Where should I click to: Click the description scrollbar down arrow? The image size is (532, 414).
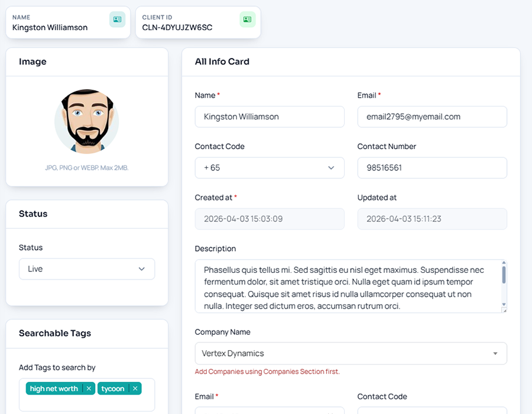tap(504, 305)
